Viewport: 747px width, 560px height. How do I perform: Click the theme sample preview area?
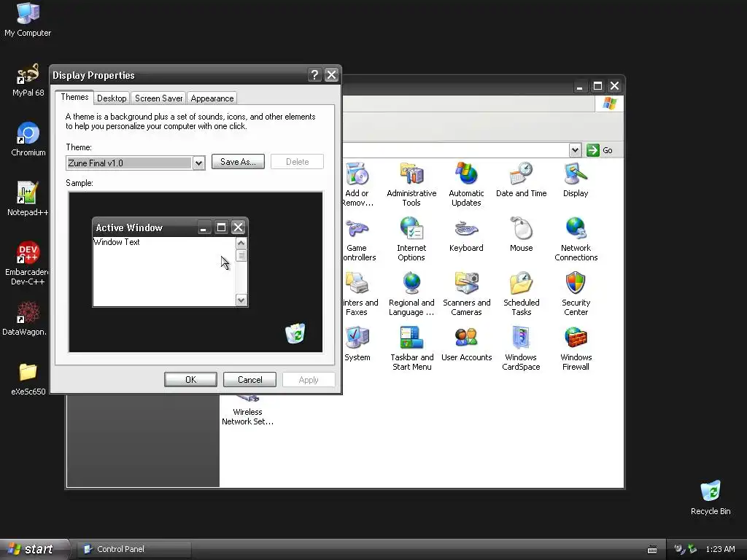pos(196,272)
